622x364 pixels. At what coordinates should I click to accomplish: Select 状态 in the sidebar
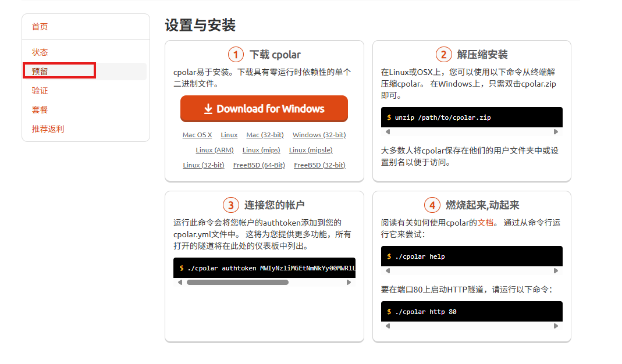point(40,52)
